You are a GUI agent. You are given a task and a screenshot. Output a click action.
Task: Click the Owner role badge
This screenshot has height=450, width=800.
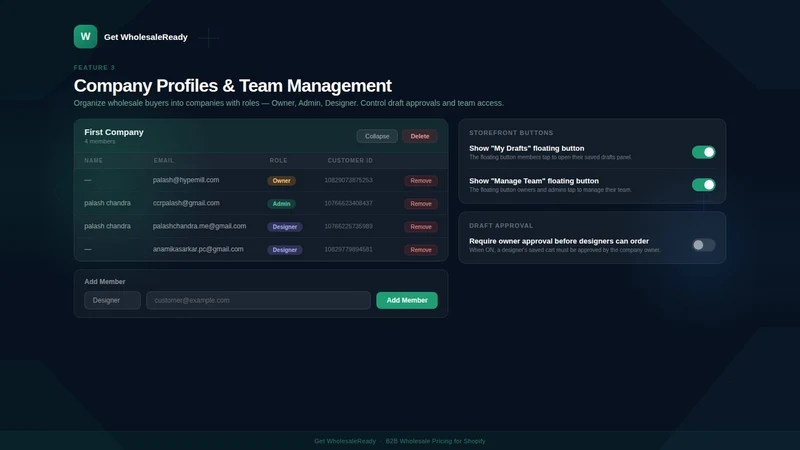pyautogui.click(x=281, y=181)
